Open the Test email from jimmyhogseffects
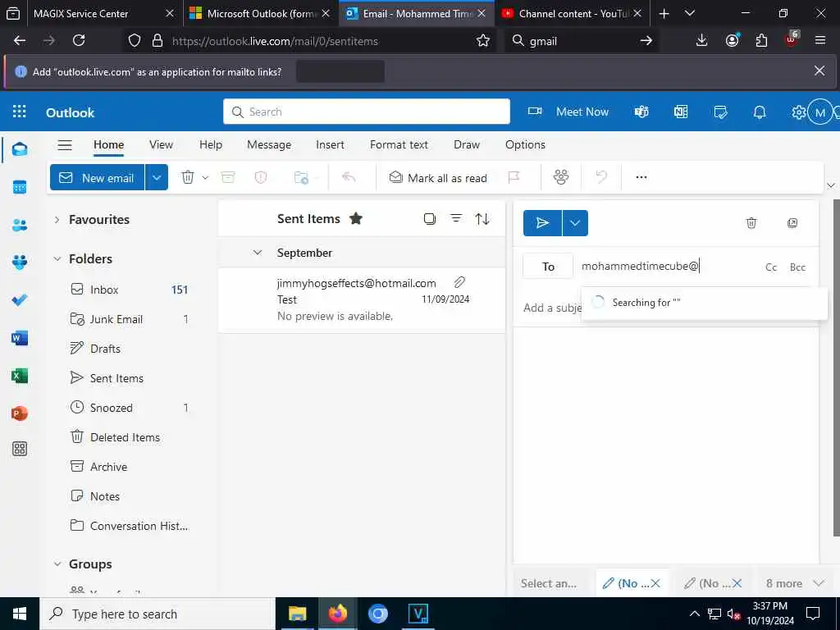 (362, 300)
